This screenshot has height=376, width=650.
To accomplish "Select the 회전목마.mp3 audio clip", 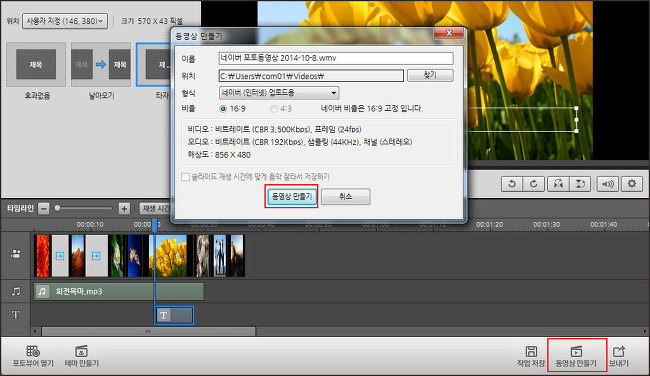I will click(x=119, y=292).
